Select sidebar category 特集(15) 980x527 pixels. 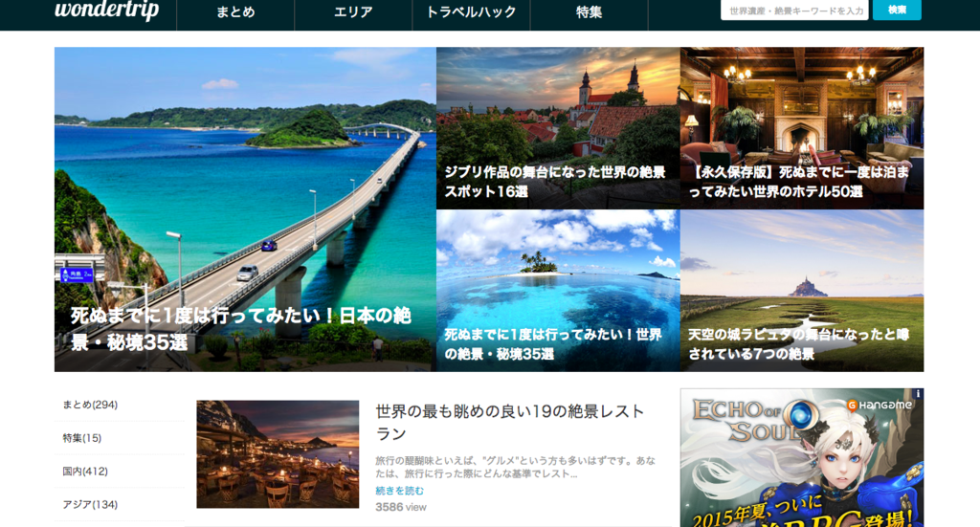82,438
